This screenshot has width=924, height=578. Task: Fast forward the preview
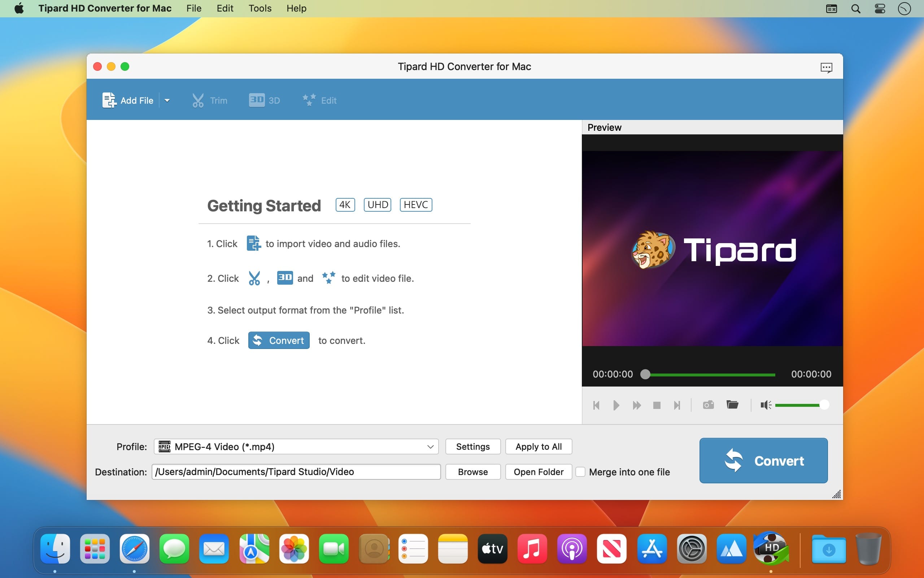click(x=636, y=405)
